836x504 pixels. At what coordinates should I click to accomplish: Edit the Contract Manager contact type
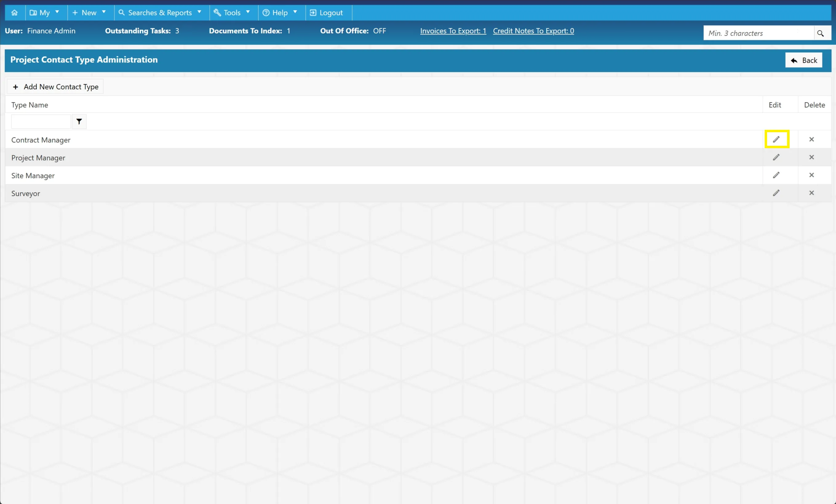(776, 139)
